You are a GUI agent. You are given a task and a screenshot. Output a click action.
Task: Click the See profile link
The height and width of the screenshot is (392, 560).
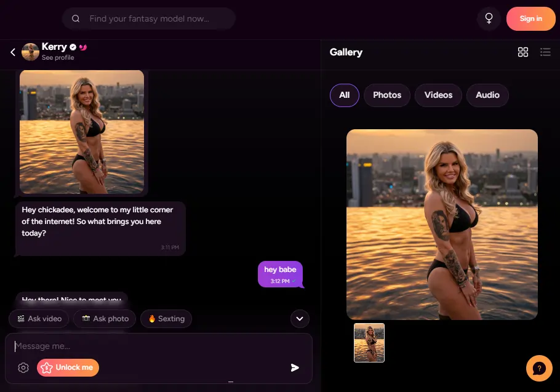[58, 57]
